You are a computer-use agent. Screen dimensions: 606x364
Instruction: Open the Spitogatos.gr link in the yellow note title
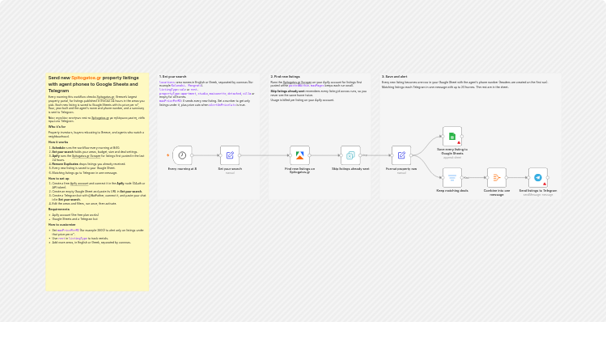[x=87, y=78]
